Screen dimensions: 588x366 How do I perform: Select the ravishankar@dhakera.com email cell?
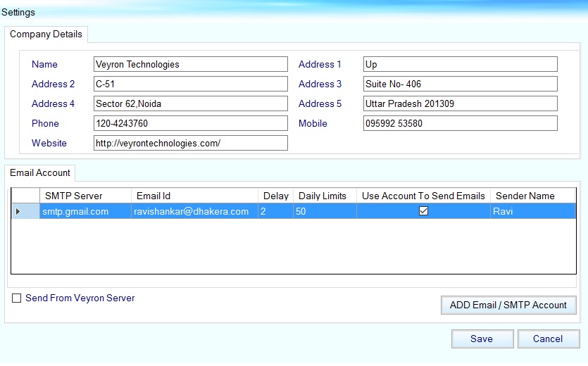(x=193, y=211)
